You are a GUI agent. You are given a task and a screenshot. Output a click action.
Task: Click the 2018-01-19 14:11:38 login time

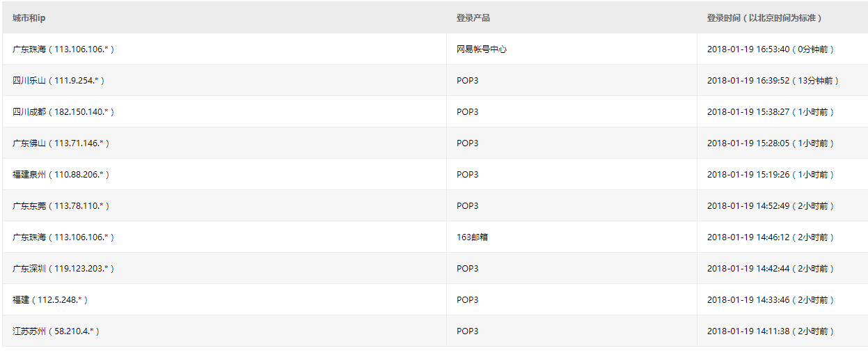pos(748,331)
